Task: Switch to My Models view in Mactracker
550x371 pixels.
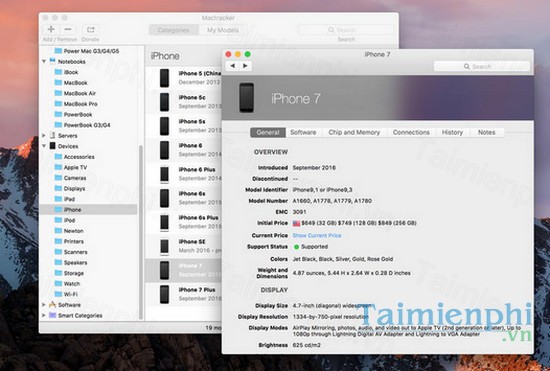Action: (x=223, y=30)
